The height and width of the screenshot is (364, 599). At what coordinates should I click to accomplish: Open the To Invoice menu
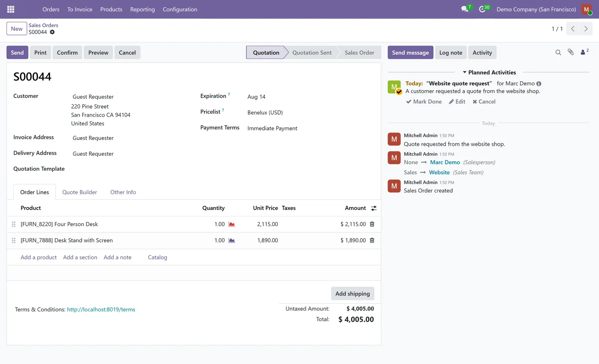tap(80, 9)
